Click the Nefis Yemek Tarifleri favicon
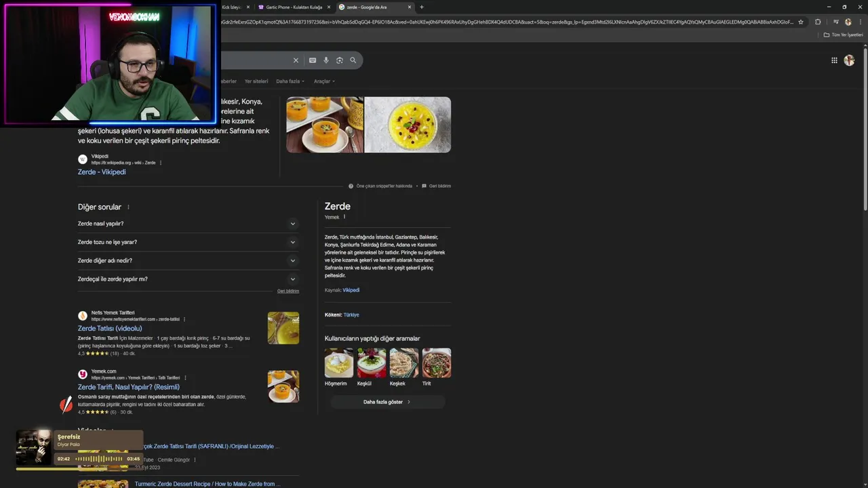The height and width of the screenshot is (488, 868). coord(83,316)
